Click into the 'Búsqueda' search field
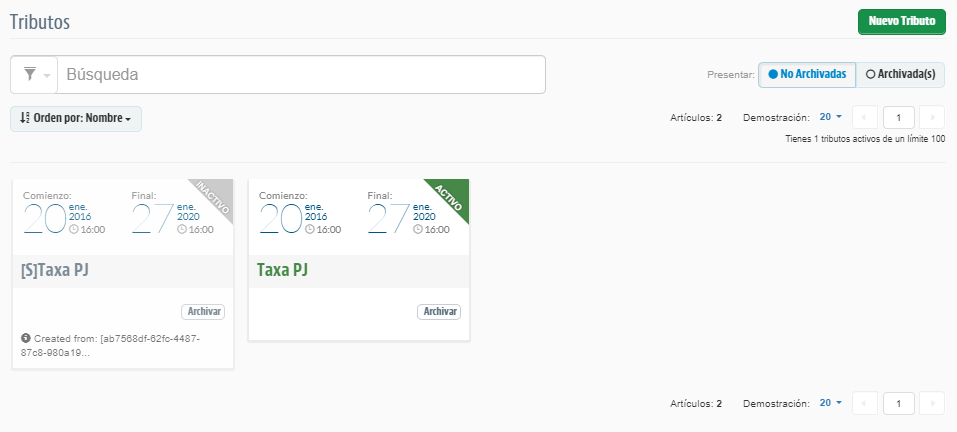 coord(300,74)
